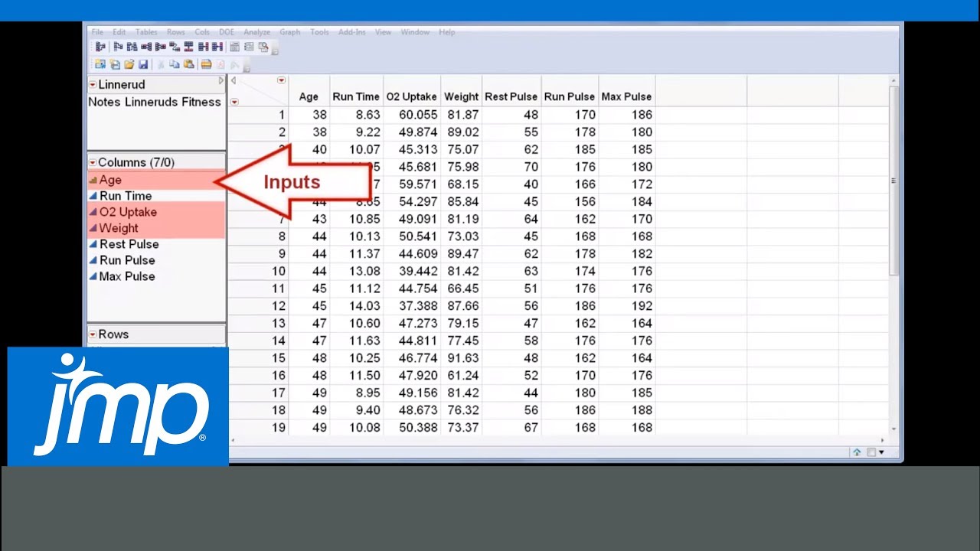Click Run Pulse value 186 in row 12

click(x=585, y=306)
